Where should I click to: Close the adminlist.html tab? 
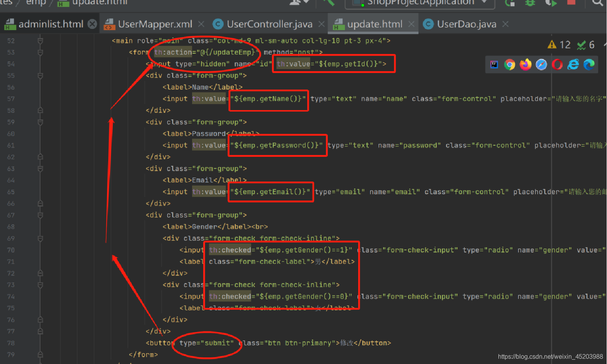92,24
